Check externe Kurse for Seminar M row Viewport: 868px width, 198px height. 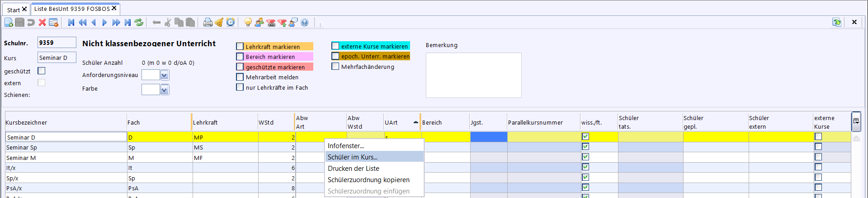click(818, 157)
